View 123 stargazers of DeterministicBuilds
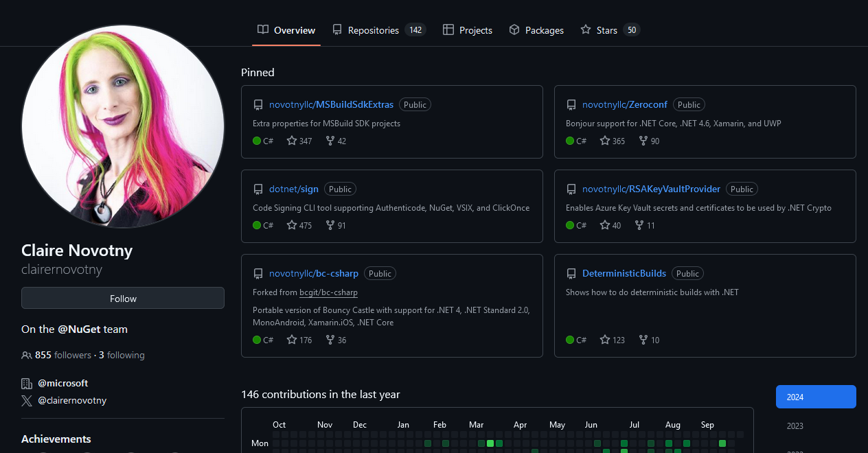This screenshot has width=868, height=453. tap(613, 340)
